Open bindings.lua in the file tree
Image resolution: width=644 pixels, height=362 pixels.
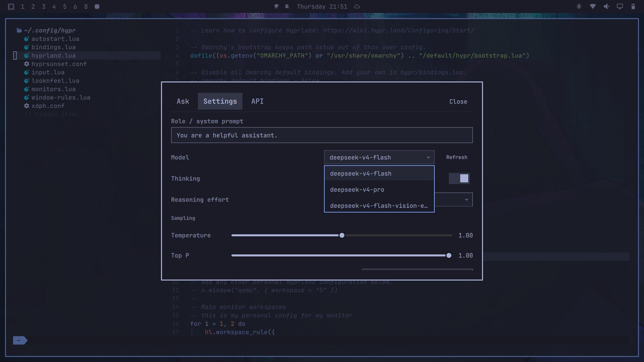click(x=53, y=47)
